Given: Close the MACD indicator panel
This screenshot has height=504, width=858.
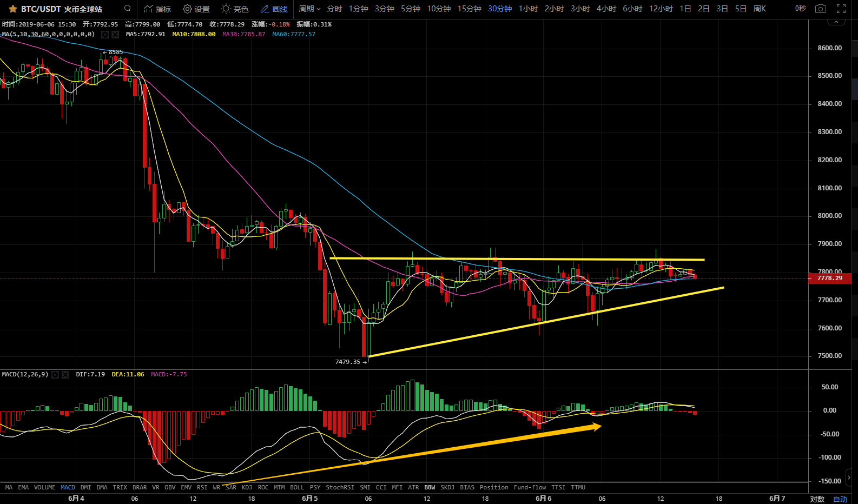Looking at the screenshot, I should tap(65, 374).
